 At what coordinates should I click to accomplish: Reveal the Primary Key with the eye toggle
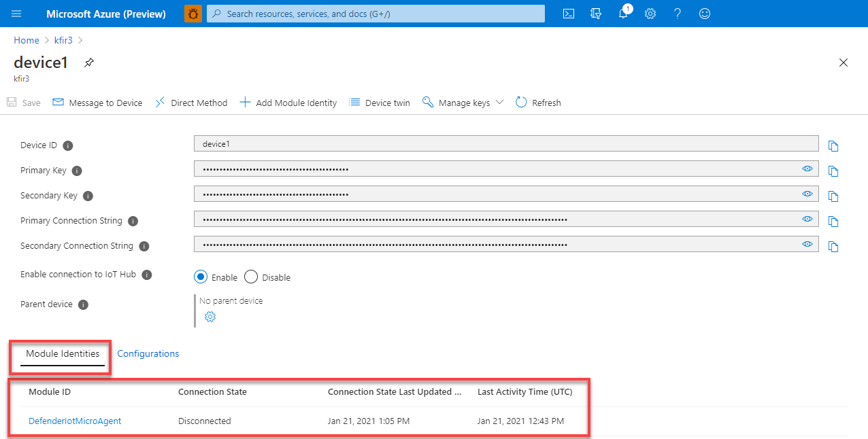807,169
